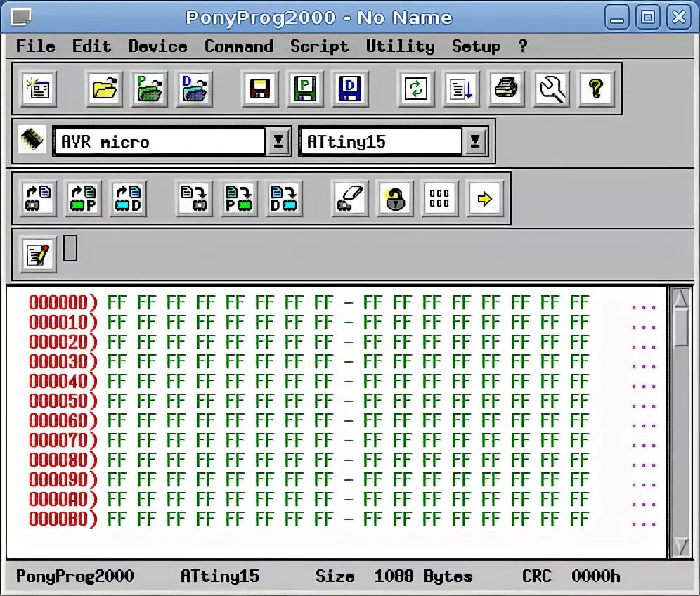Open the Script menu
This screenshot has width=700, height=596.
(319, 46)
